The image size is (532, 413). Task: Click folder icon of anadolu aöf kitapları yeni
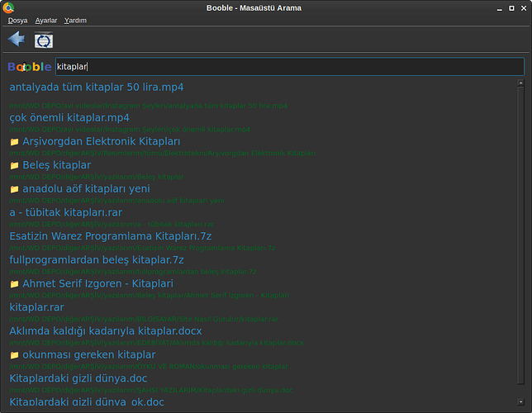pyautogui.click(x=14, y=189)
